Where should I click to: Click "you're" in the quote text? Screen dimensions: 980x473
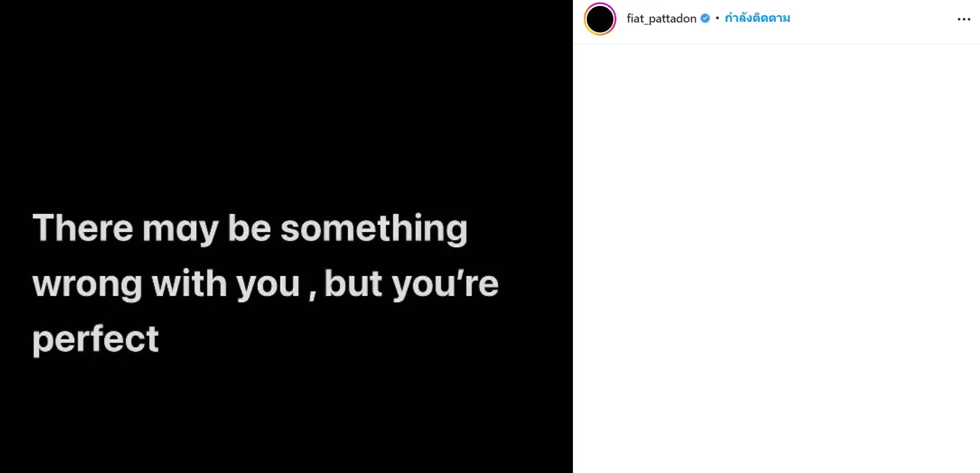[x=445, y=284]
